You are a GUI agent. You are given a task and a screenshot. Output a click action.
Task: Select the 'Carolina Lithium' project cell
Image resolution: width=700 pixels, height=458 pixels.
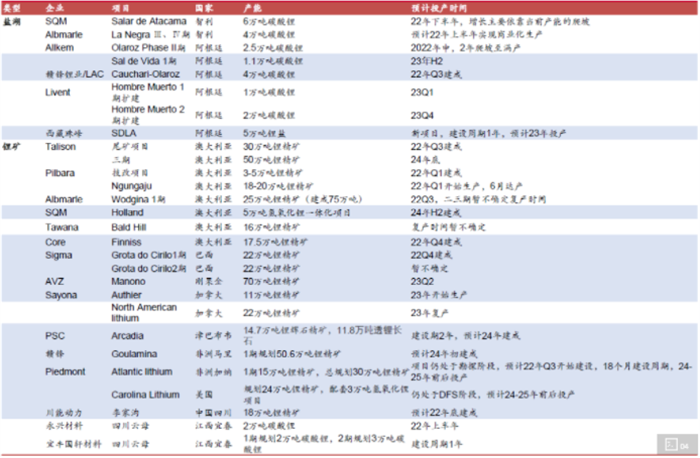[145, 395]
